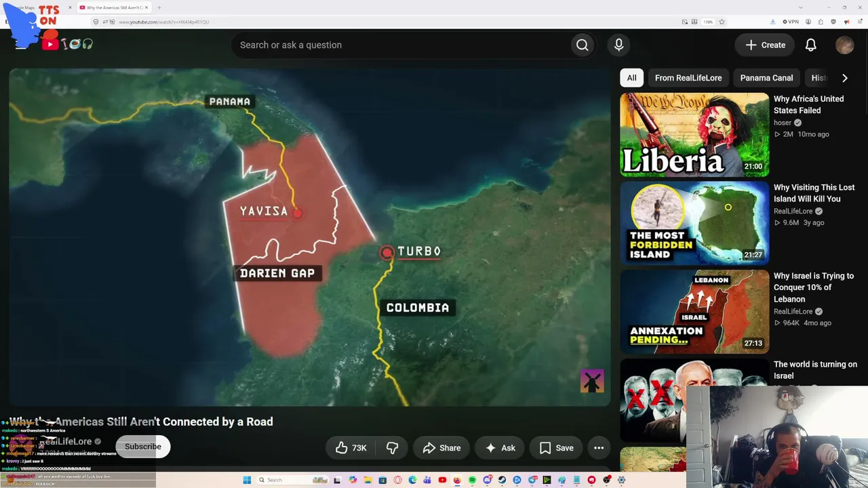Open "Why Africa's United States Failed" title
Viewport: 868px width, 488px height.
808,104
